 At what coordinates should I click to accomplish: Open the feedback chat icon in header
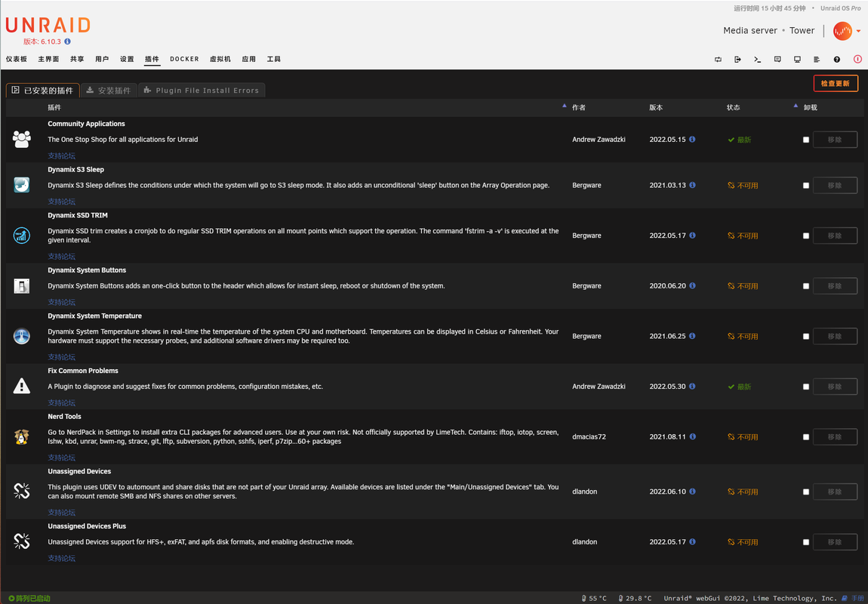[777, 59]
